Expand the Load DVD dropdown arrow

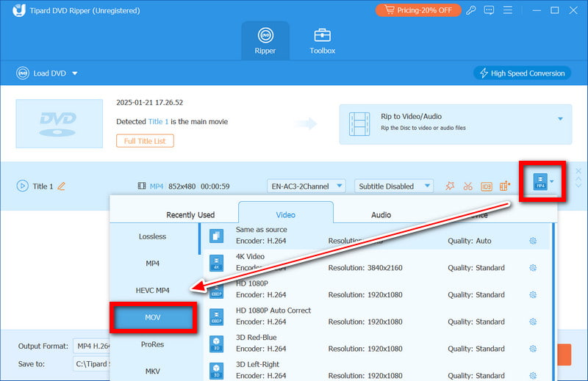75,73
